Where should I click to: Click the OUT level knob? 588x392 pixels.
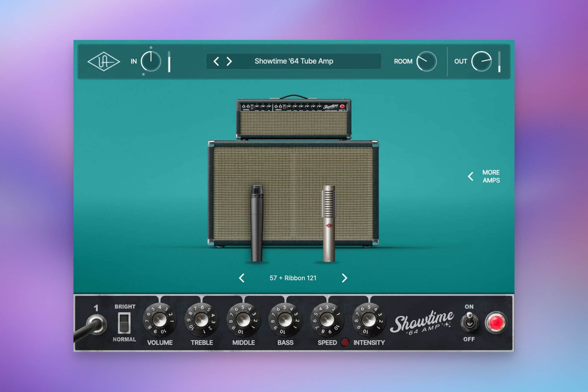point(481,61)
